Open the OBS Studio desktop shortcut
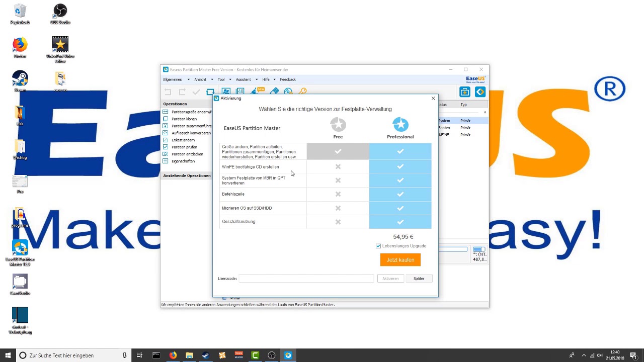The height and width of the screenshot is (362, 644). point(60,14)
